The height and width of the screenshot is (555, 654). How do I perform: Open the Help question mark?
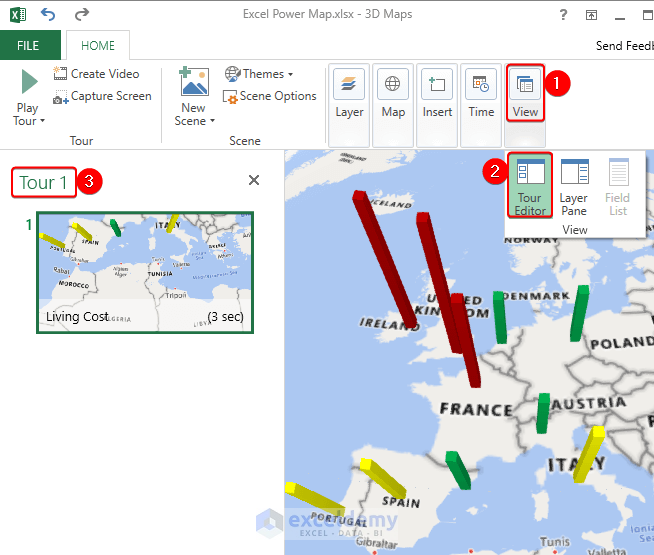click(x=563, y=15)
